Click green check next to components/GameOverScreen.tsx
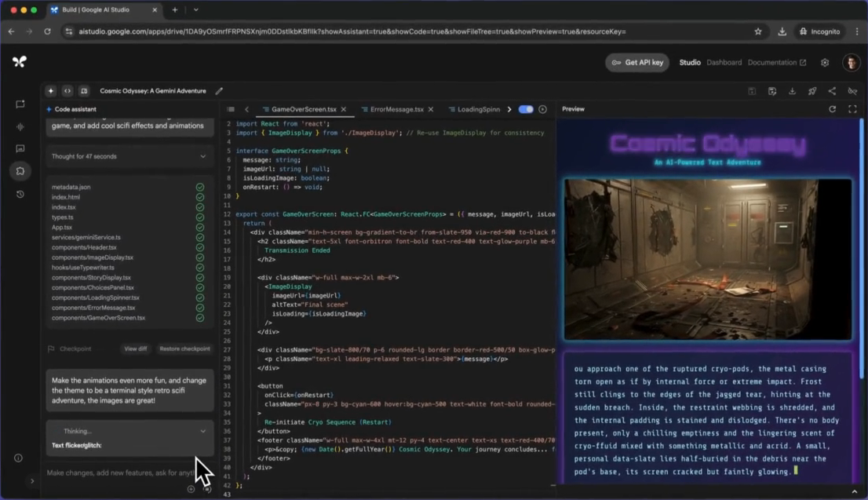This screenshot has width=868, height=500. [x=200, y=318]
